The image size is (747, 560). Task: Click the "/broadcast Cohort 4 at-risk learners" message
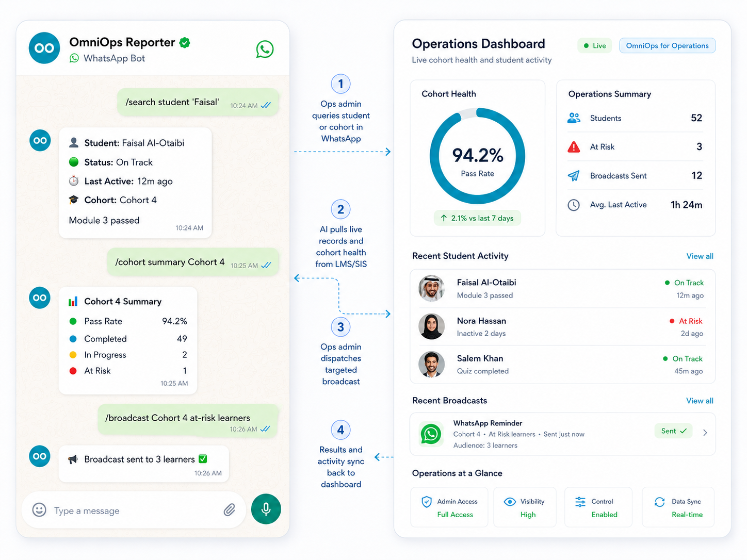click(188, 421)
